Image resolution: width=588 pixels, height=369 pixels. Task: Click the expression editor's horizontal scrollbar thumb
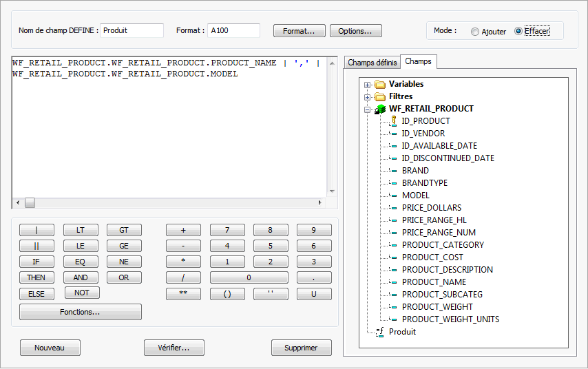point(30,203)
